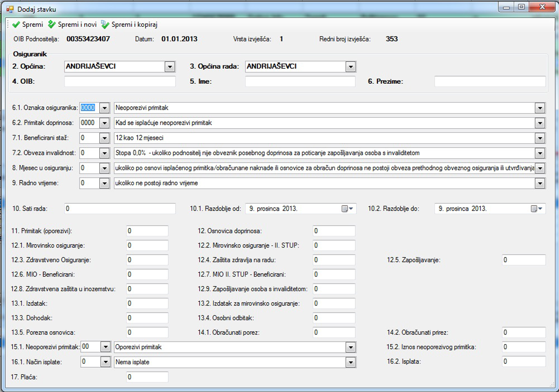Open the Primitak doprinosa code dropdown
The height and width of the screenshot is (392, 559).
pos(104,123)
